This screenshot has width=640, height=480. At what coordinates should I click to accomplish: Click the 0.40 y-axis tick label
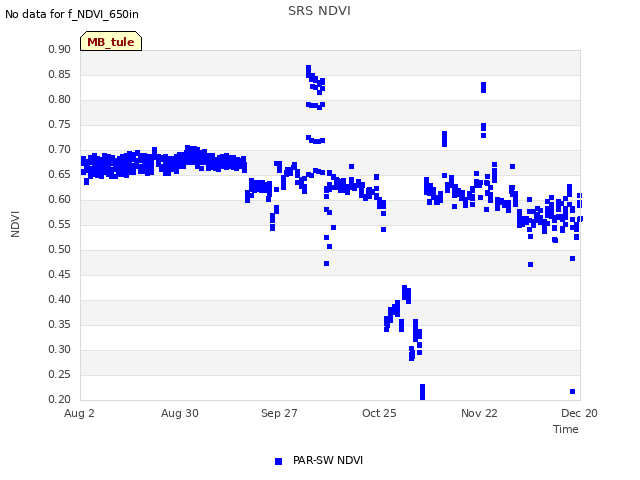coord(60,299)
